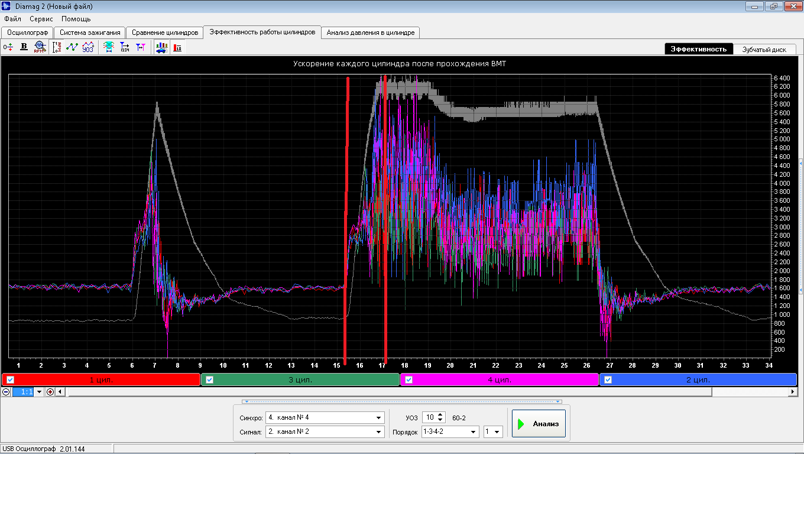This screenshot has height=532, width=804.
Task: Click the chart title Ускорение каждого цилиндра
Action: pos(400,64)
